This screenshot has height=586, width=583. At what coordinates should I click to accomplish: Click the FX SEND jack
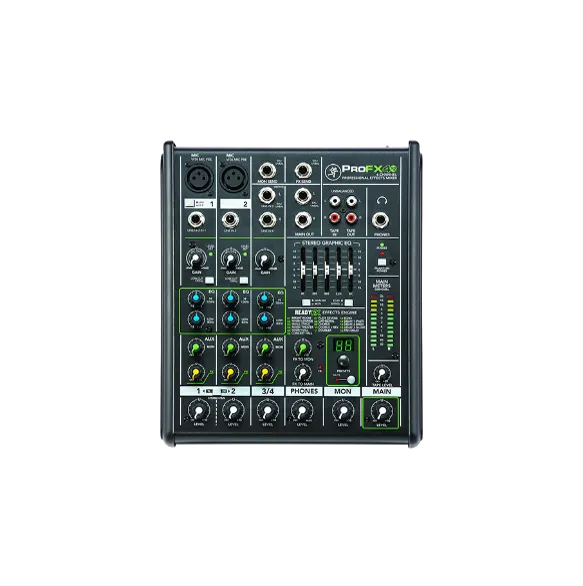303,171
